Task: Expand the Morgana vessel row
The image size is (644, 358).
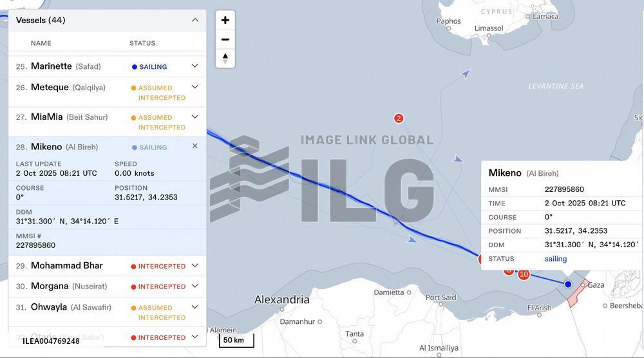Action: coord(195,286)
